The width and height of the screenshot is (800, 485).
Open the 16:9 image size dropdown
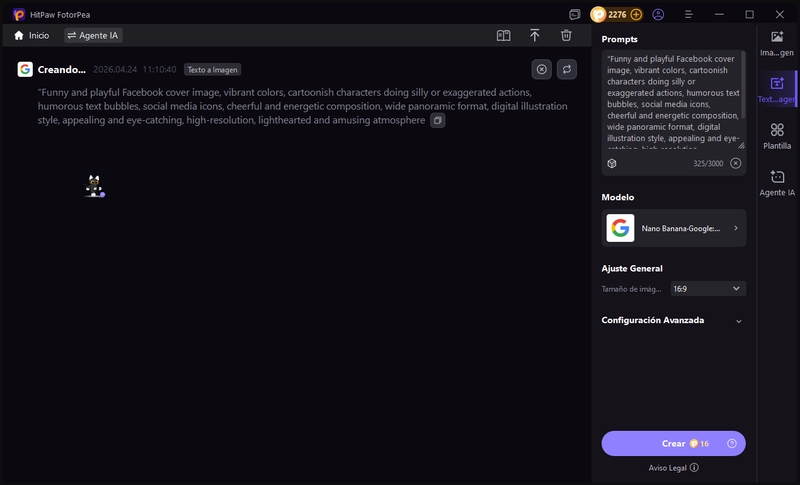pyautogui.click(x=708, y=289)
